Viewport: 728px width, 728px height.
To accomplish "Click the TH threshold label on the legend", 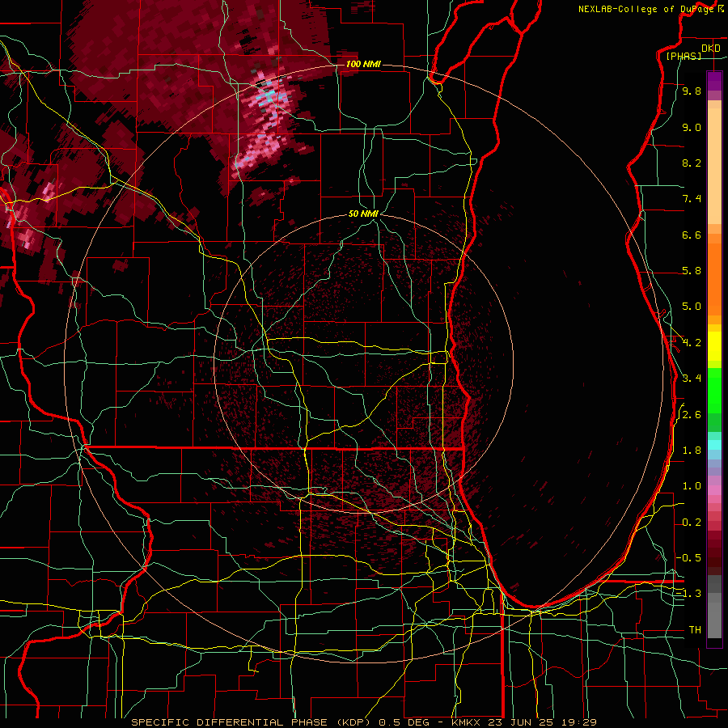I will click(x=695, y=629).
